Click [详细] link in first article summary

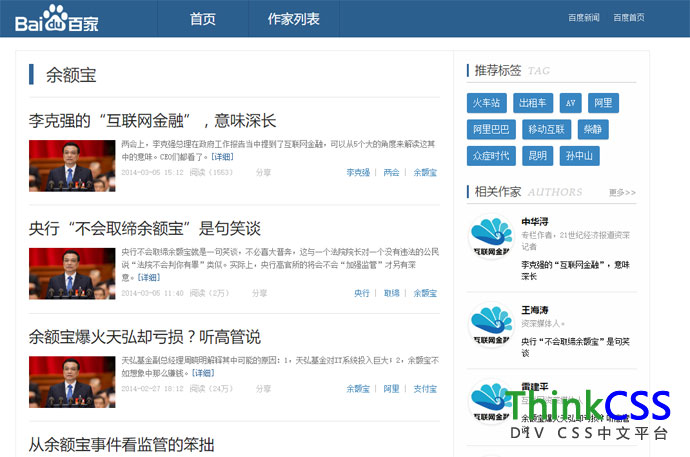point(222,157)
